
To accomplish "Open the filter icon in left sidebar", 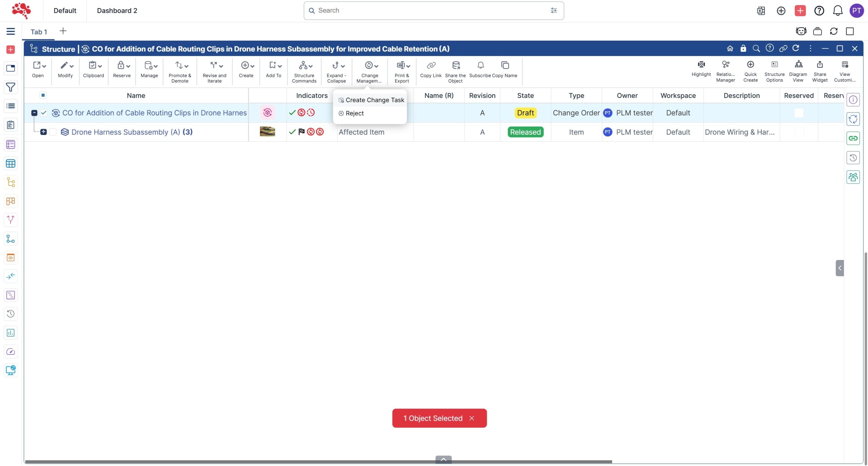I will point(11,87).
